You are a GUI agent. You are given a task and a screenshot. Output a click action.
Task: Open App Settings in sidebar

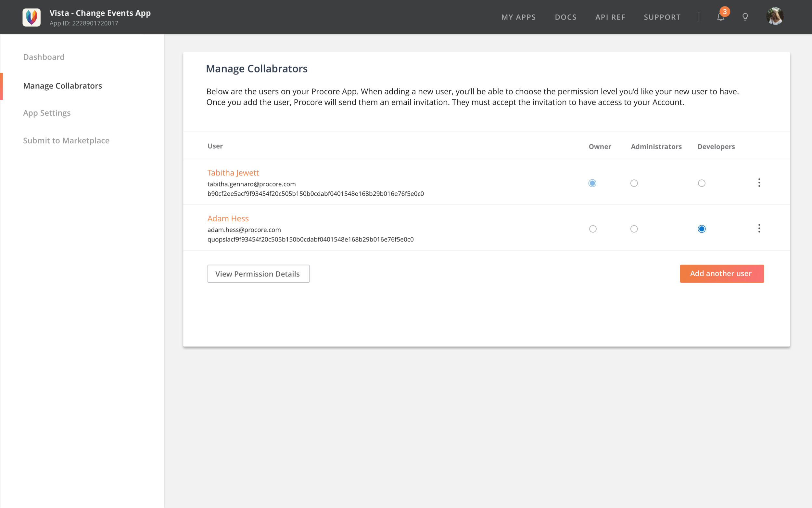(x=47, y=113)
